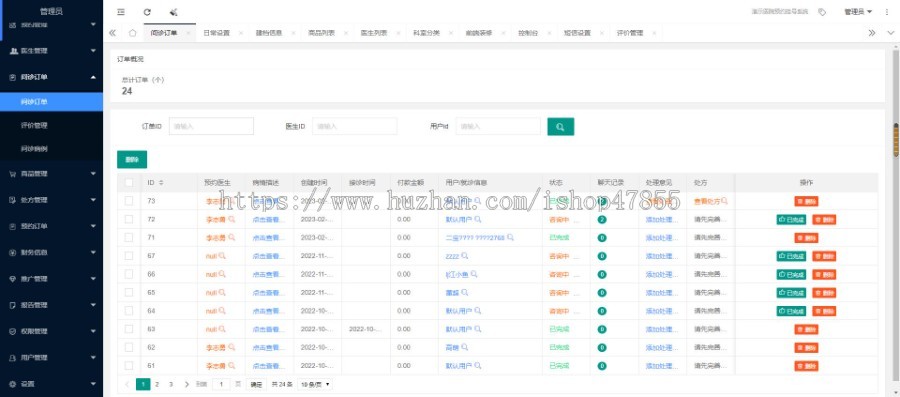Image resolution: width=900 pixels, height=397 pixels.
Task: Click the 设置 gear sidebar icon
Action: pos(13,384)
